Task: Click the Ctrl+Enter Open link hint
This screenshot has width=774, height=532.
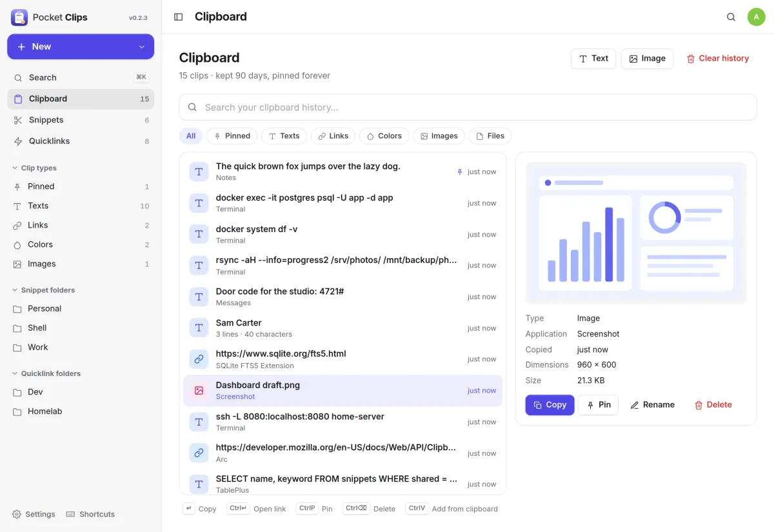Action: point(256,509)
